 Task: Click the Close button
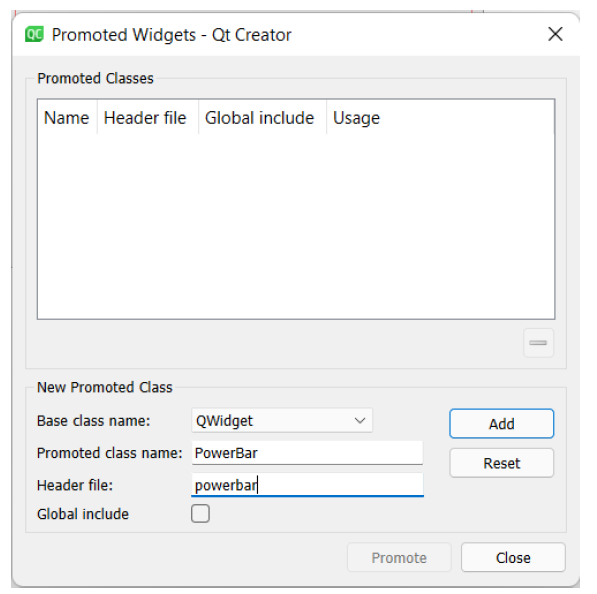(x=513, y=557)
